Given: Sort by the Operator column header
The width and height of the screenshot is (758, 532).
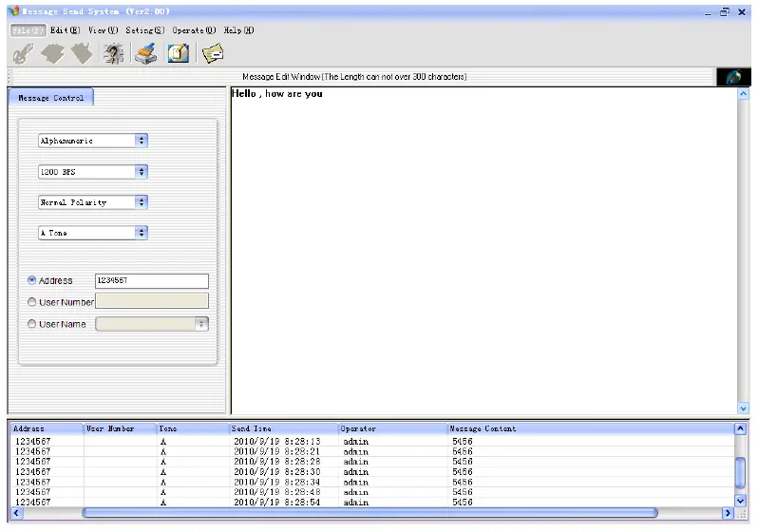Looking at the screenshot, I should coord(392,428).
